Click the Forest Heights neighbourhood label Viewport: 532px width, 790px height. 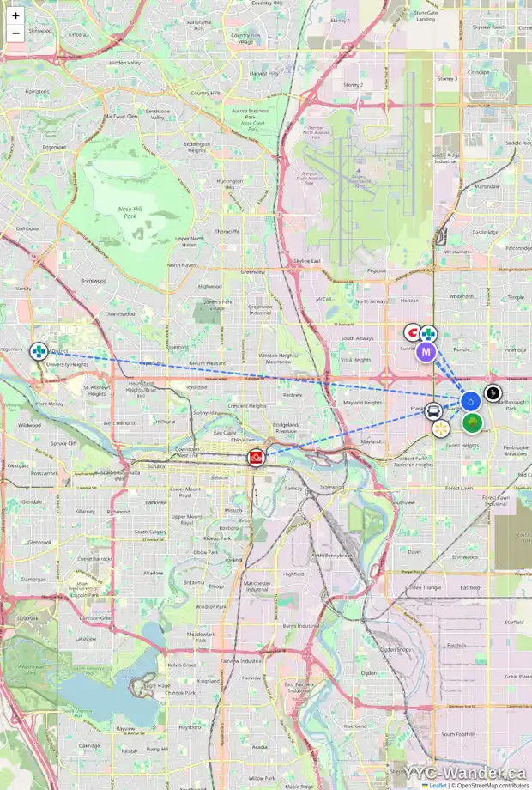[462, 446]
